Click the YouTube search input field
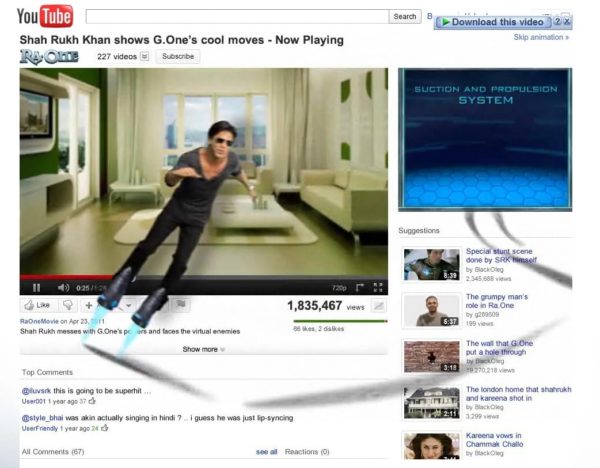 point(237,16)
